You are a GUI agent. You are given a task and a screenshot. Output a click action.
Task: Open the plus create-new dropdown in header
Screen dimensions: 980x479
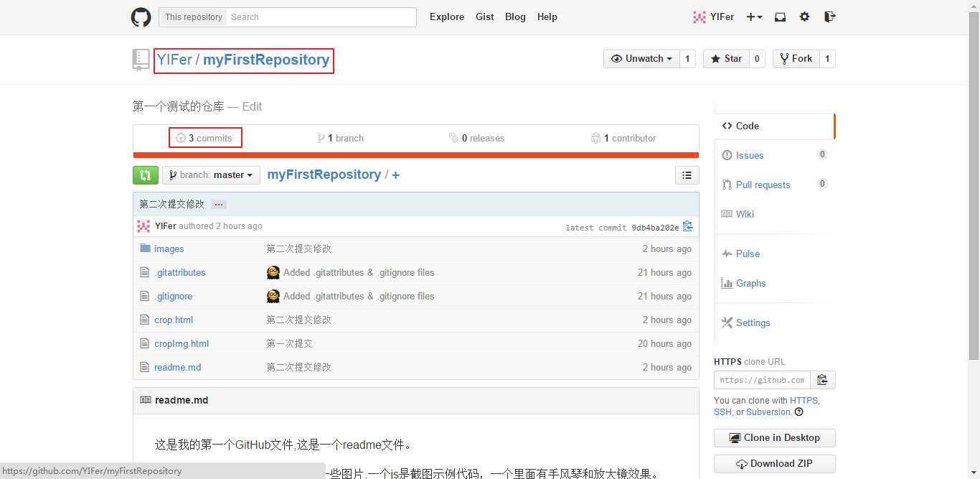(x=754, y=17)
